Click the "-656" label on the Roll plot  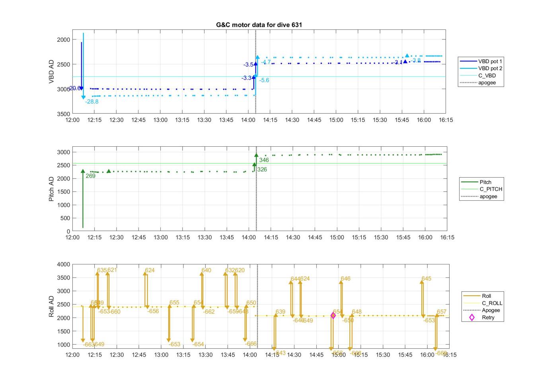[x=153, y=311]
